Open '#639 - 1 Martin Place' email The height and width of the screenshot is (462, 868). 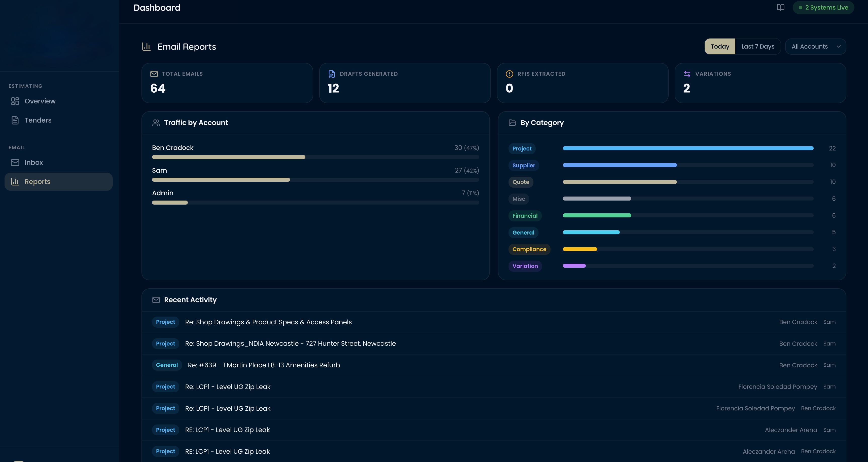tap(494, 365)
